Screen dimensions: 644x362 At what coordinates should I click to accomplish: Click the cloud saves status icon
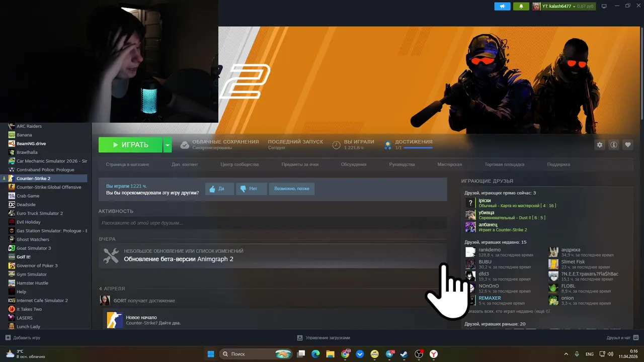coord(185,145)
